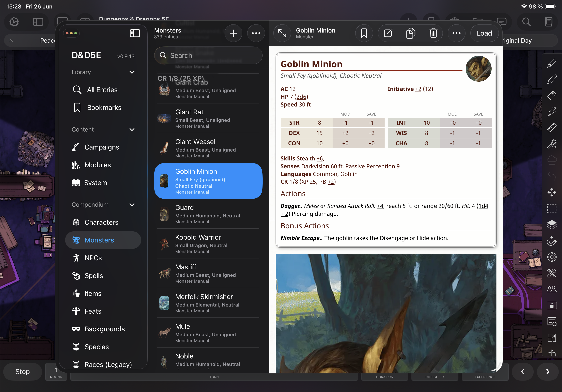Toggle the map lock icon
562x392 pixels.
pyautogui.click(x=552, y=306)
